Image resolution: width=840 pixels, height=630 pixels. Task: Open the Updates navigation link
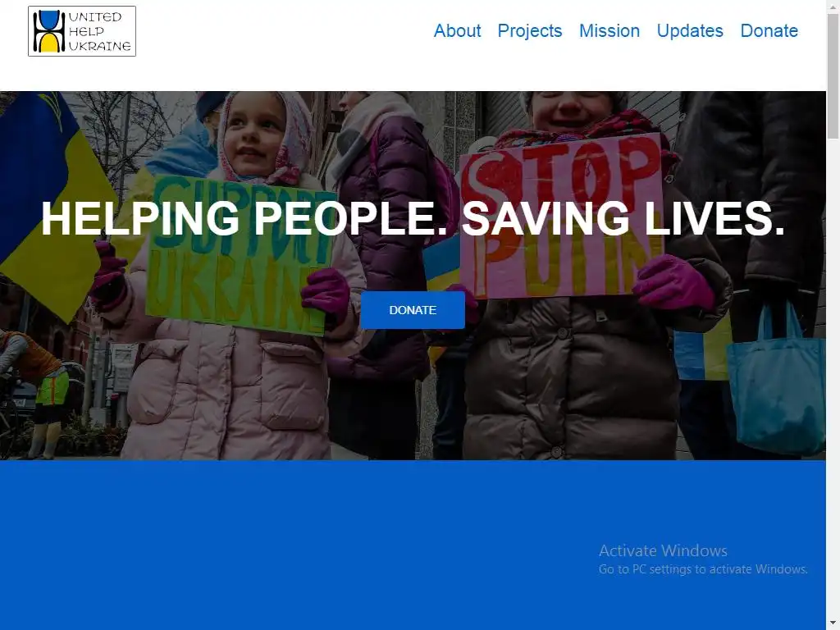[690, 31]
